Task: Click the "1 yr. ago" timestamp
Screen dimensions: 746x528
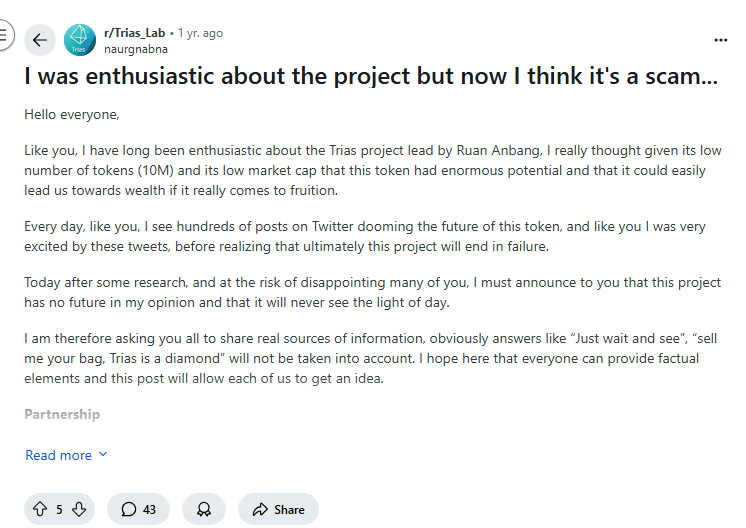Action: (200, 33)
